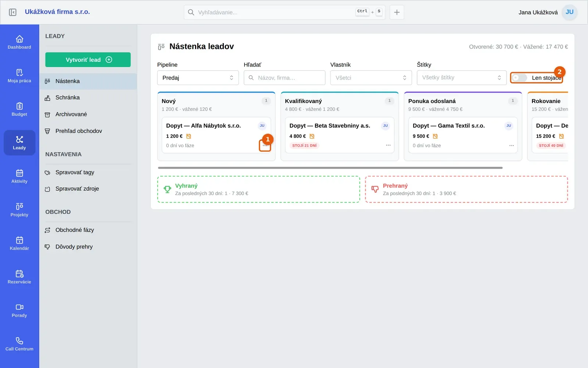Open Spravovať tagy settings

[x=88, y=172]
